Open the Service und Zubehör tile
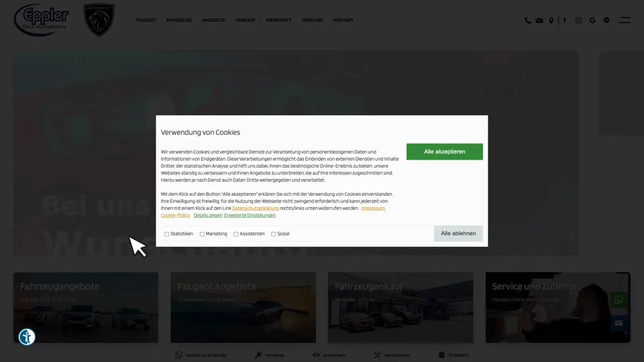 pyautogui.click(x=557, y=308)
